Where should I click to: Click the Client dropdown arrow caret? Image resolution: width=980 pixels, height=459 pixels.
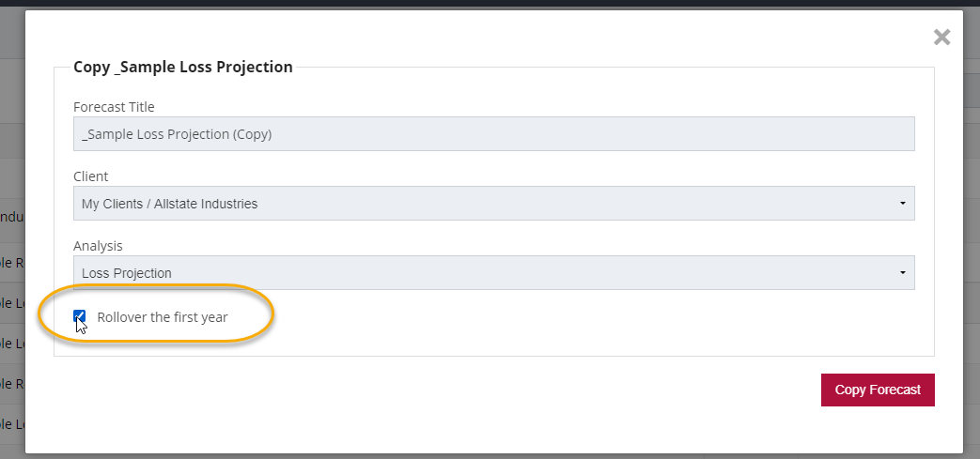pyautogui.click(x=902, y=204)
